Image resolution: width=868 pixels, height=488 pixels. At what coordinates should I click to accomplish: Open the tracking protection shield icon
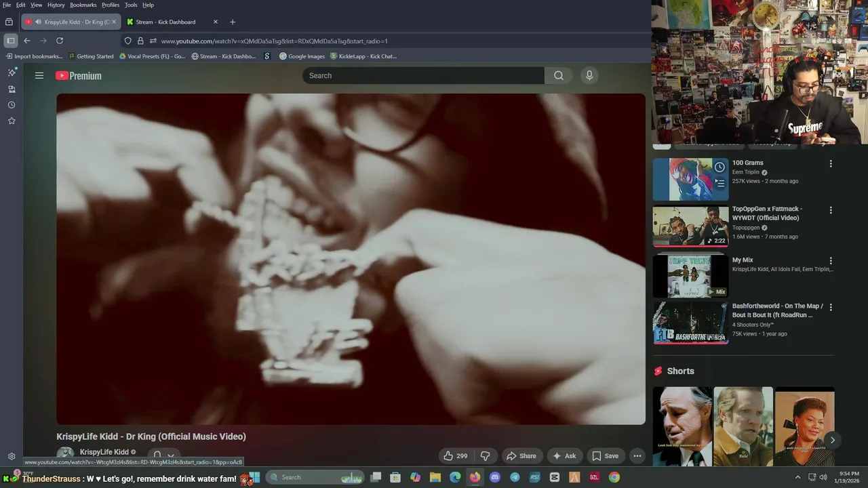coord(127,41)
